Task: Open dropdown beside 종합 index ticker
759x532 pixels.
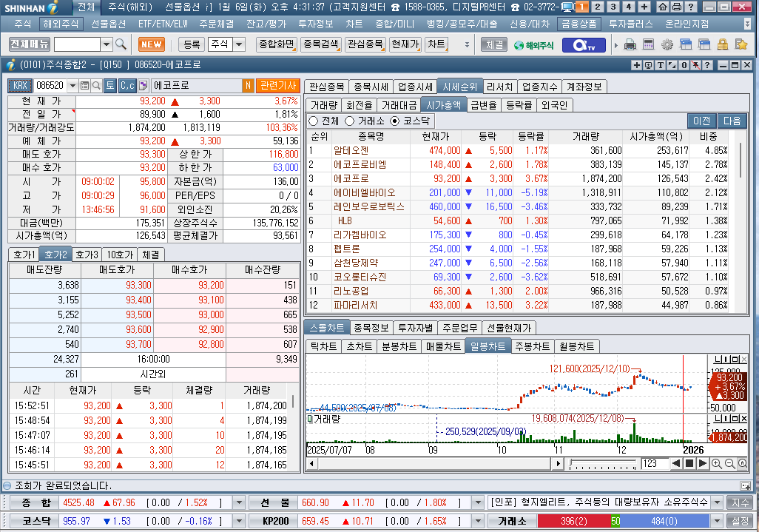Action: point(239,502)
